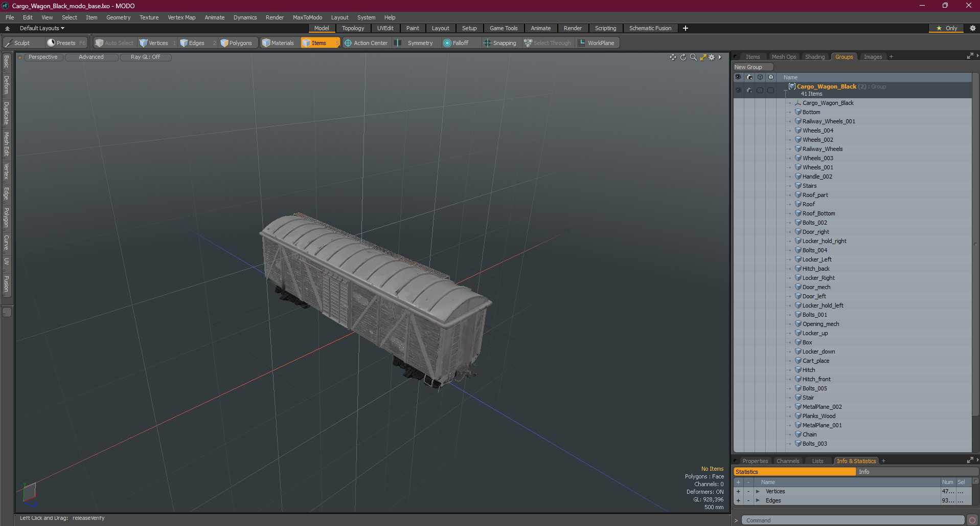Click the render camera column header icon
Screen dimensions: 980x526
coord(749,77)
